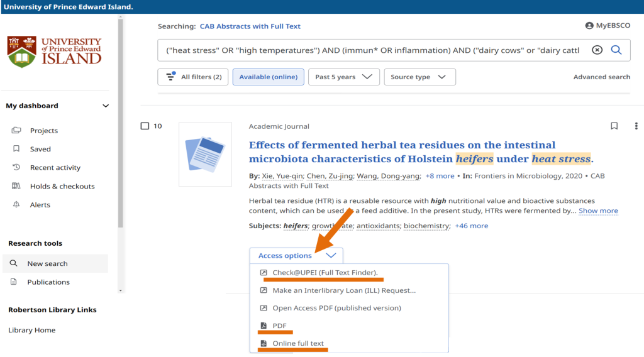The image size is (644, 357).
Task: Click Show more on article abstract
Action: tap(598, 211)
